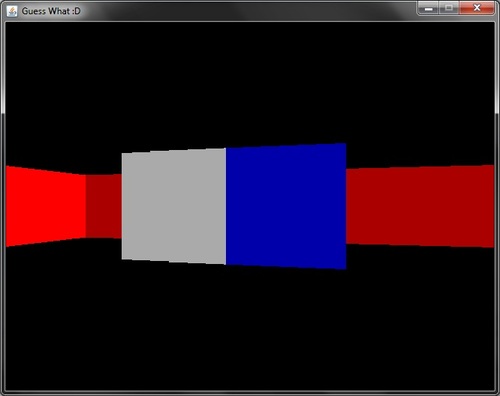Select the blue wall face
Screen dimensions: 500x396
coord(286,206)
